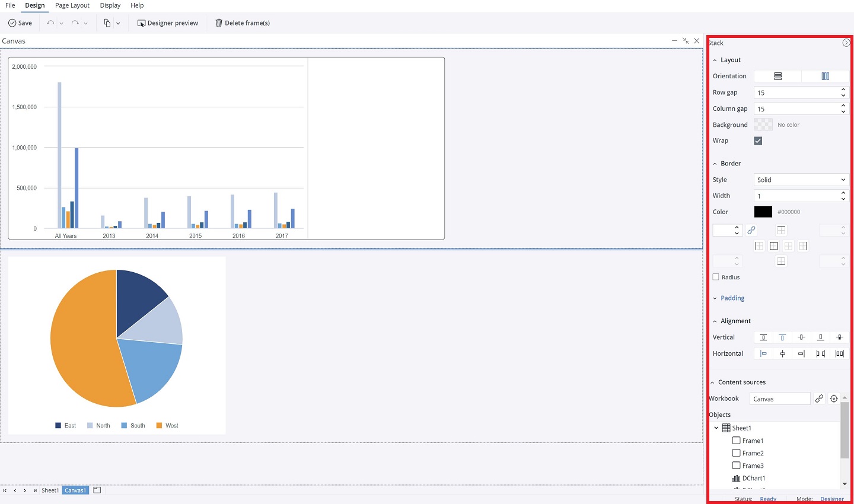Click the Delete frame(s) button
The image size is (854, 504).
click(247, 23)
